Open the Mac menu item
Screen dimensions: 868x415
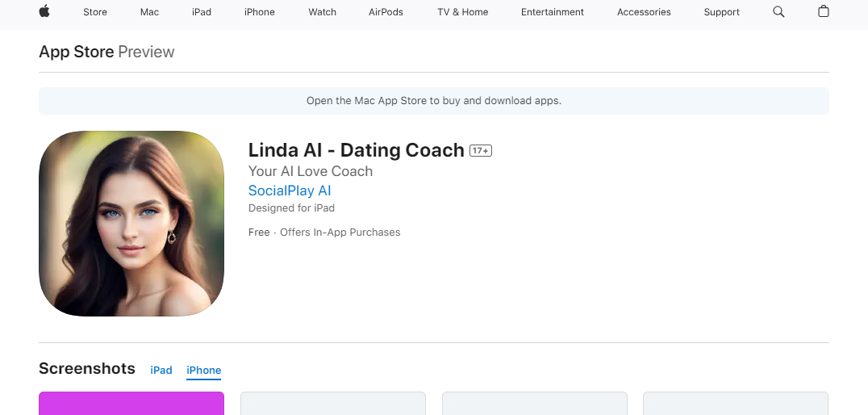[x=149, y=12]
